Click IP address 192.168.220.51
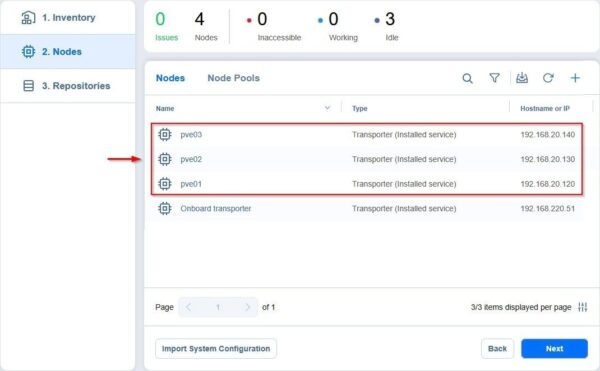Image resolution: width=600 pixels, height=371 pixels. point(548,208)
